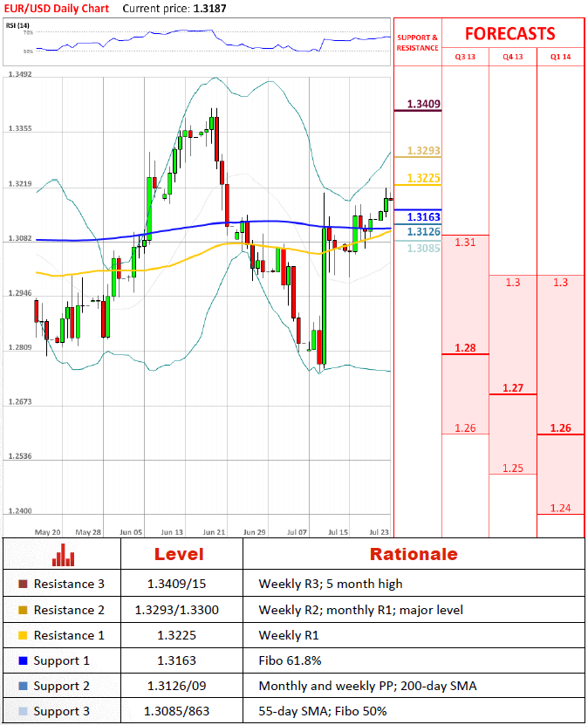Click the 'Jun 21' date axis label
The height and width of the screenshot is (725, 588).
click(x=214, y=532)
